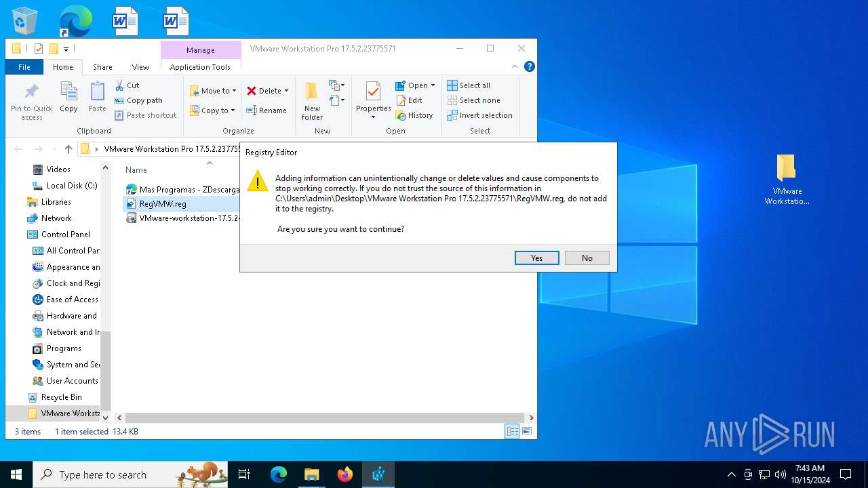Open Task View on taskbar

[x=245, y=474]
